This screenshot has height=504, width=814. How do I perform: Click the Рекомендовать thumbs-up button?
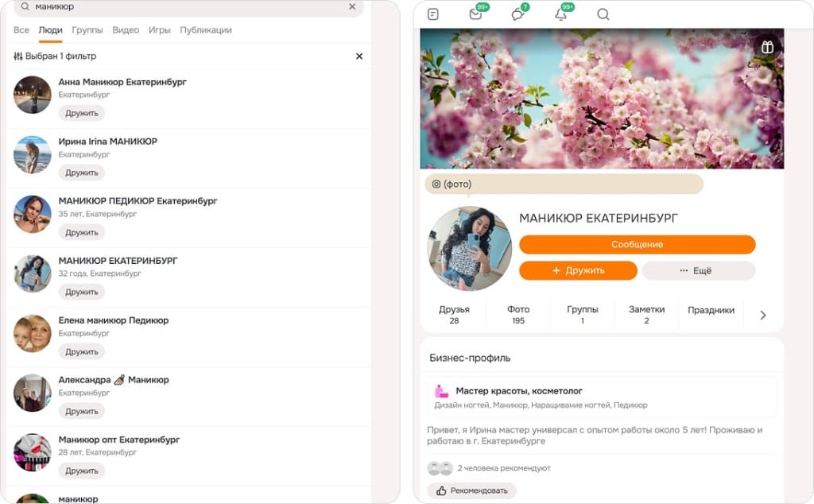[x=471, y=490]
